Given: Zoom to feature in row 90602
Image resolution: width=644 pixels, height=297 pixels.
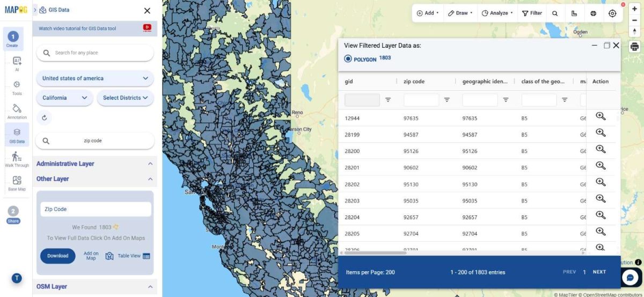Looking at the screenshot, I should coord(601,166).
